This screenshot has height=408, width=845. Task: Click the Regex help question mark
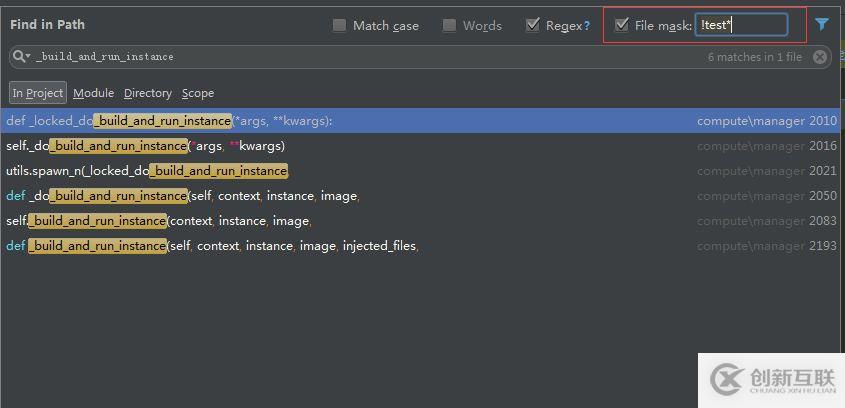[586, 26]
